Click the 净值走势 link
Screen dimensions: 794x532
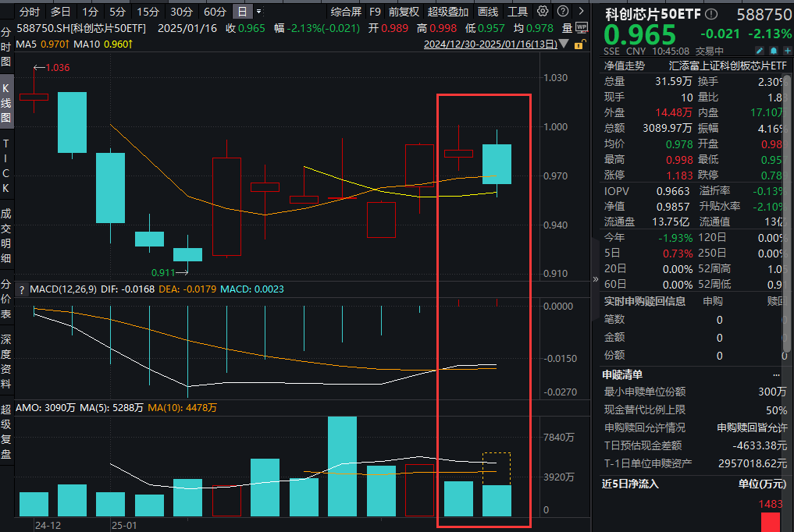(625, 66)
